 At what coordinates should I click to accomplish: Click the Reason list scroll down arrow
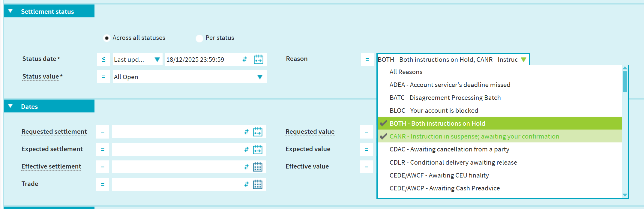point(625,195)
